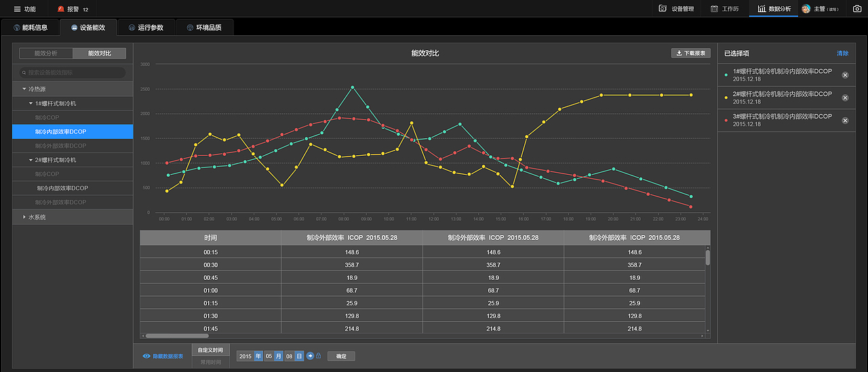Viewport: 868px width, 372px height.
Task: Select the 常用时间 option
Action: click(x=210, y=362)
